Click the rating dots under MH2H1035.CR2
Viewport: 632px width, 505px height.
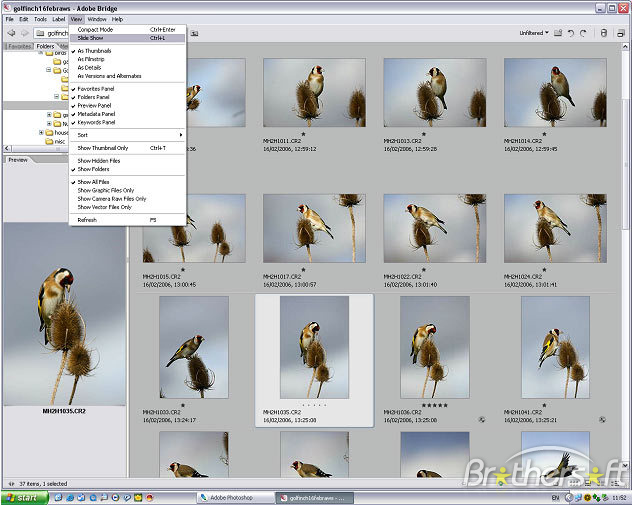tap(314, 405)
